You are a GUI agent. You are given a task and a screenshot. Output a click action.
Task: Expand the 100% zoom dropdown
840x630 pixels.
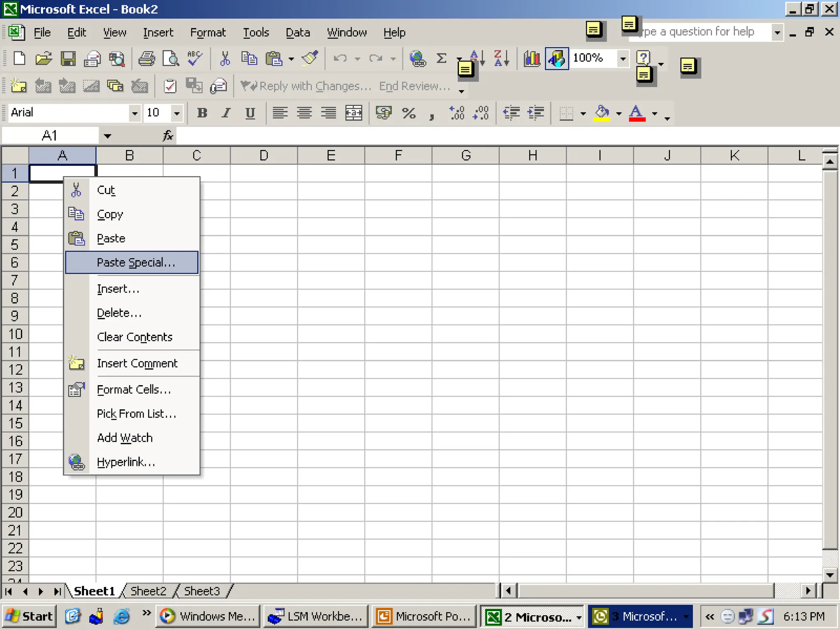pos(623,59)
